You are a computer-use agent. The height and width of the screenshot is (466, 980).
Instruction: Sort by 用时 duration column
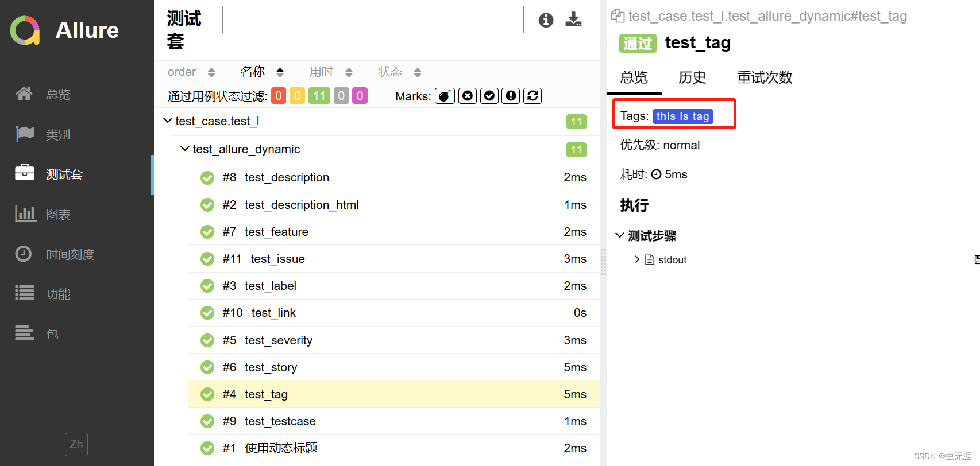point(330,72)
